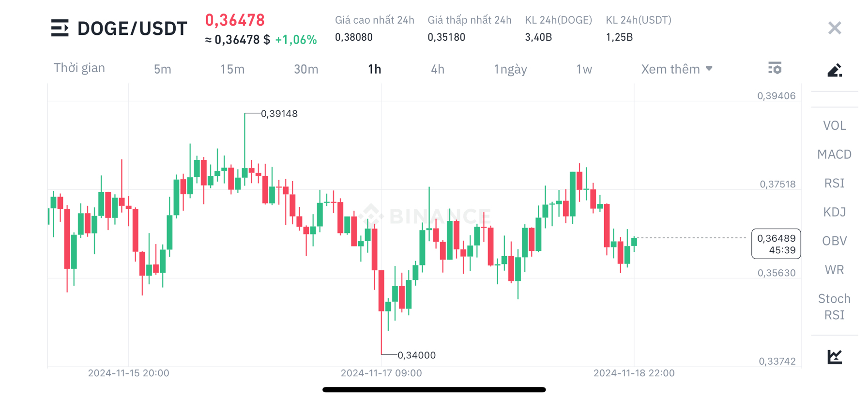Toggle the RSI indicator on
868x401 pixels.
[x=834, y=183]
